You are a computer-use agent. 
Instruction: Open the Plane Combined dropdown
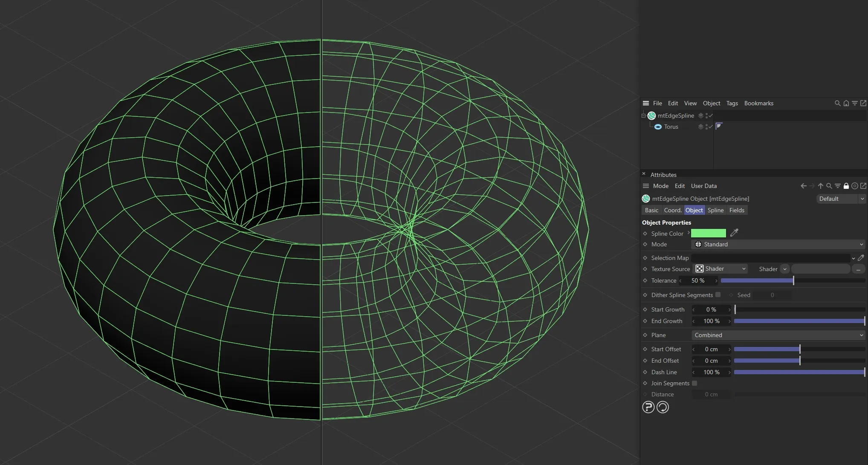tap(777, 335)
